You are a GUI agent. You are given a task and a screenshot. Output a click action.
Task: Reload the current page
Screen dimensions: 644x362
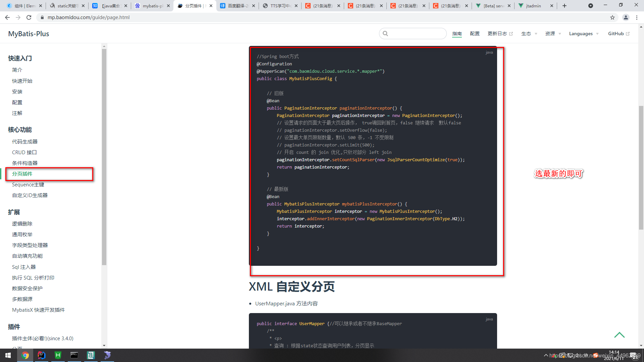[x=29, y=17]
